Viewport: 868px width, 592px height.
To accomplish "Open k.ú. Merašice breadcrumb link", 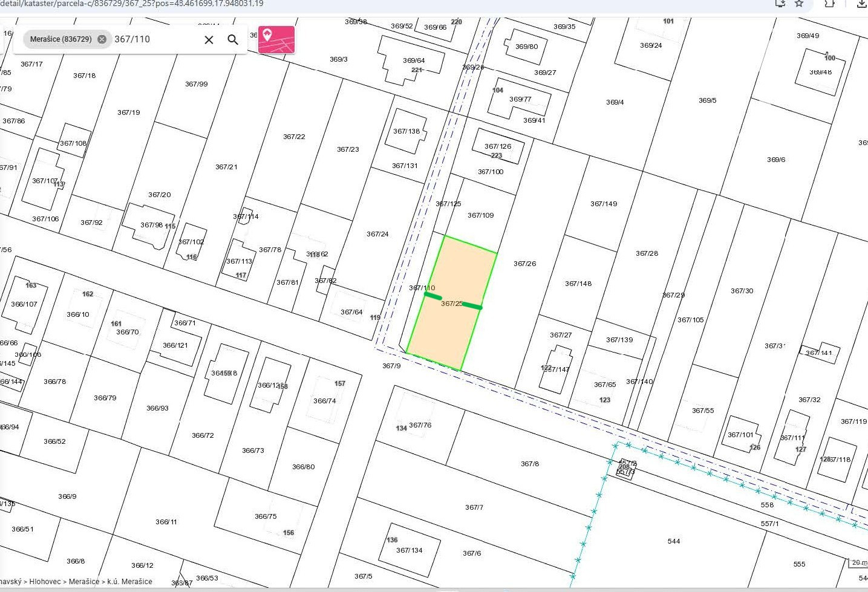I will [129, 582].
